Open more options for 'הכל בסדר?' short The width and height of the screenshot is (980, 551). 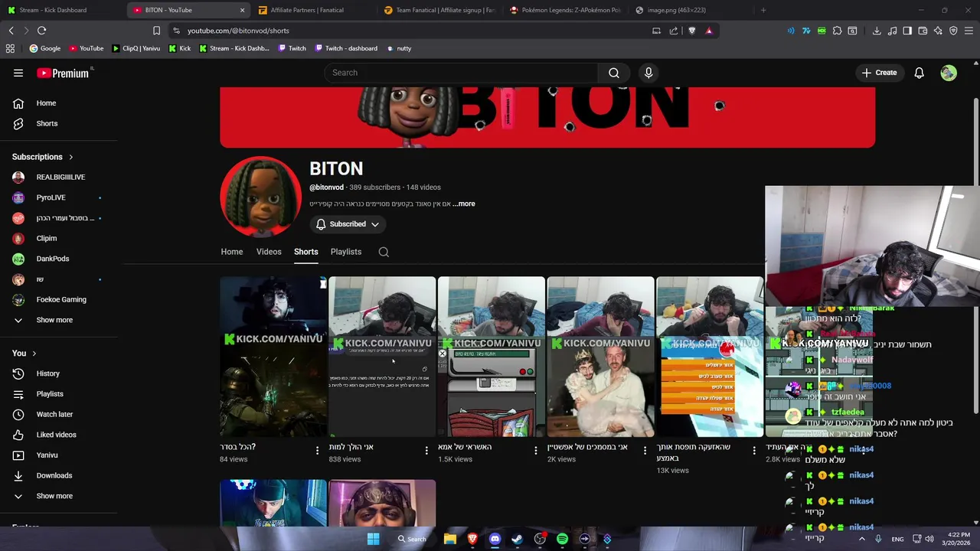pyautogui.click(x=317, y=451)
